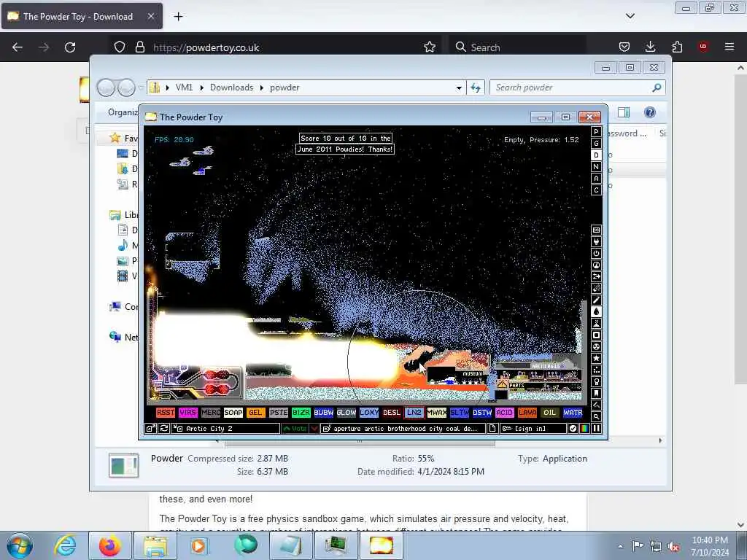Refresh the powder folder in Explorer
747x560 pixels.
[476, 87]
